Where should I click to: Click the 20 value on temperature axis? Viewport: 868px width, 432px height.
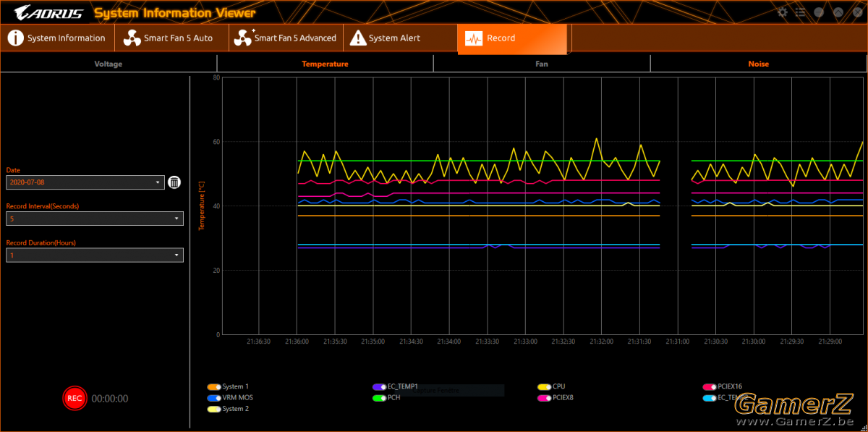pos(216,271)
